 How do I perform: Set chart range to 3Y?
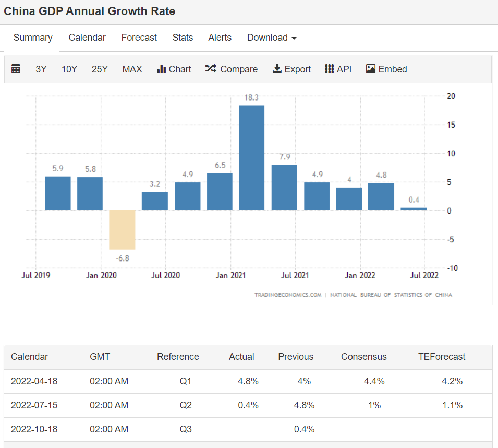click(41, 69)
